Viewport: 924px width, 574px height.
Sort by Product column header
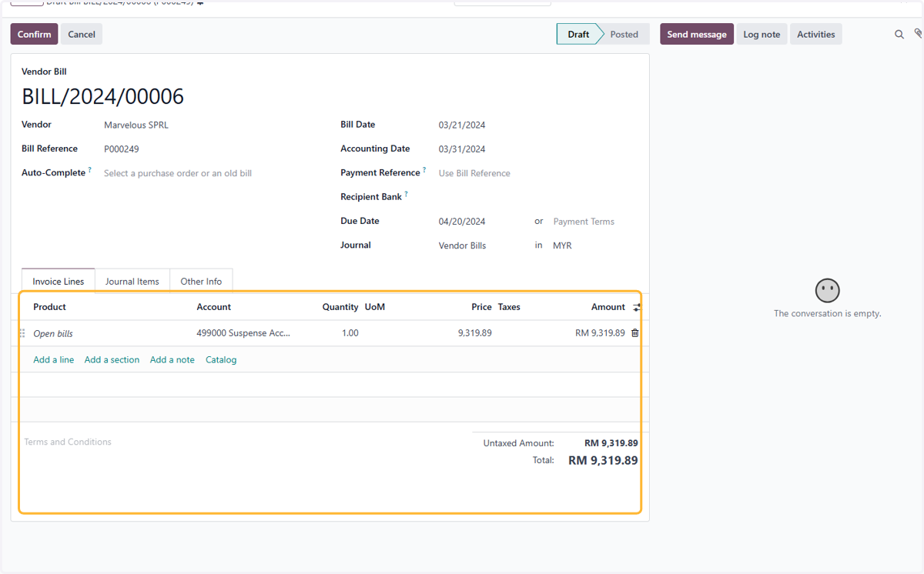[x=49, y=306]
